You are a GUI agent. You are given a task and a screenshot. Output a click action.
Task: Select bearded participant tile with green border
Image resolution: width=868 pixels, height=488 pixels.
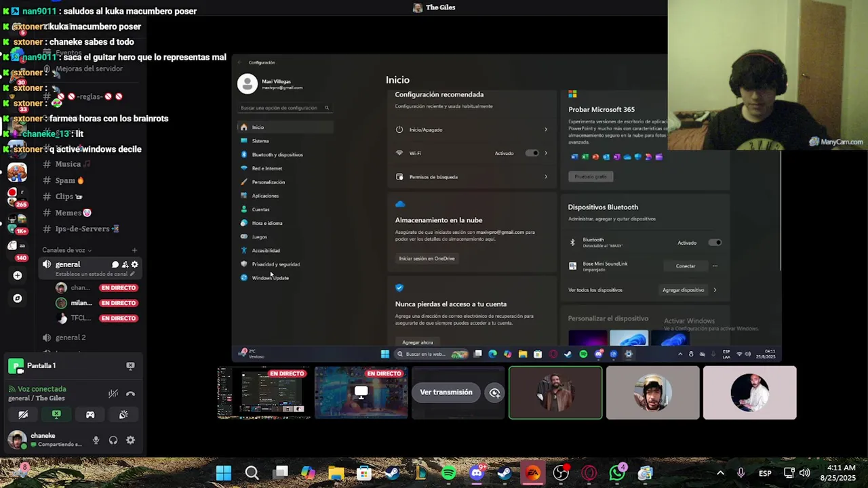(555, 393)
